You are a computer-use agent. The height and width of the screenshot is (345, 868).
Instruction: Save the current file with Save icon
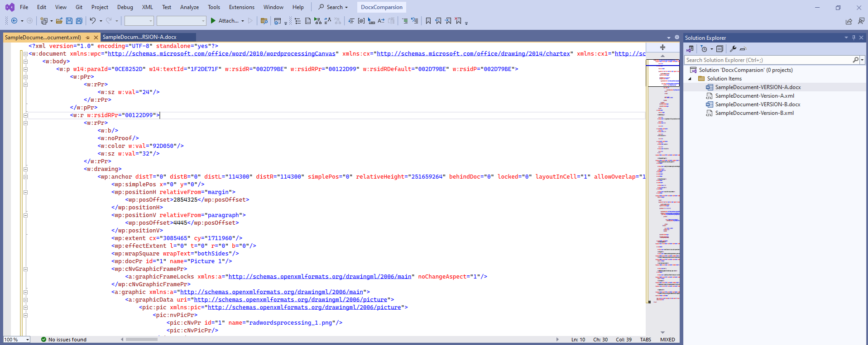[69, 21]
